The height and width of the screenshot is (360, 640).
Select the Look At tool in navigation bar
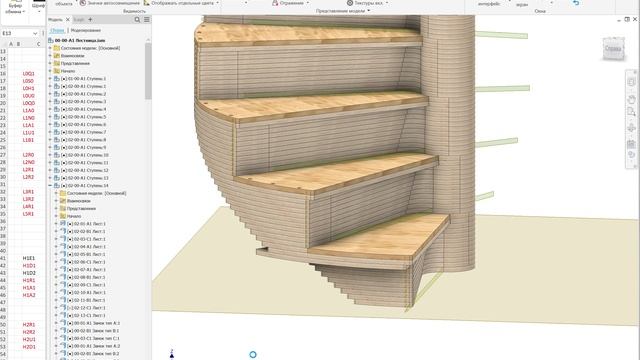click(x=631, y=144)
